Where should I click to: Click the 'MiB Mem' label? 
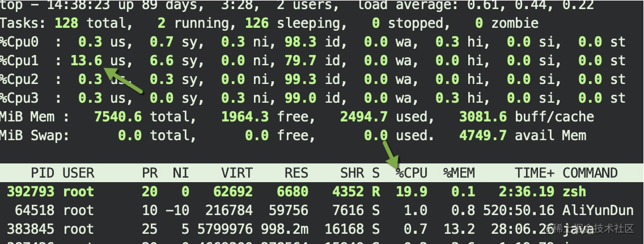click(x=27, y=117)
